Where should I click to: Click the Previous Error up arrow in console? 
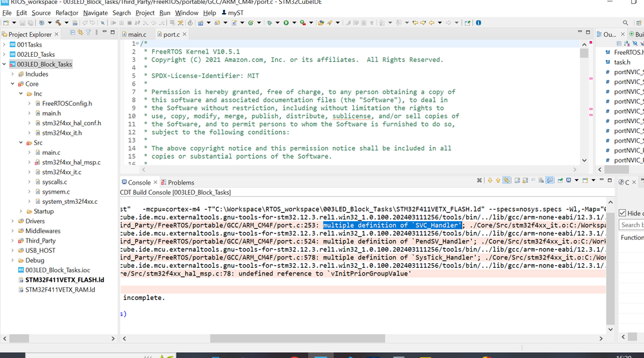[498, 181]
